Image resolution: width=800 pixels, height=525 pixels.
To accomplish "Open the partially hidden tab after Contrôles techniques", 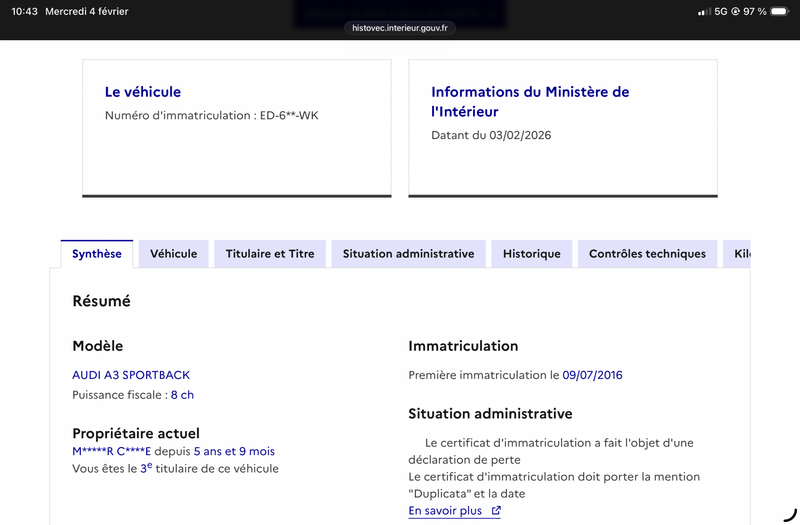I will coord(740,254).
